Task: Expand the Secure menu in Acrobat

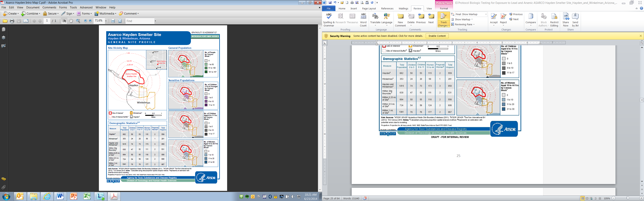Action: (51, 13)
